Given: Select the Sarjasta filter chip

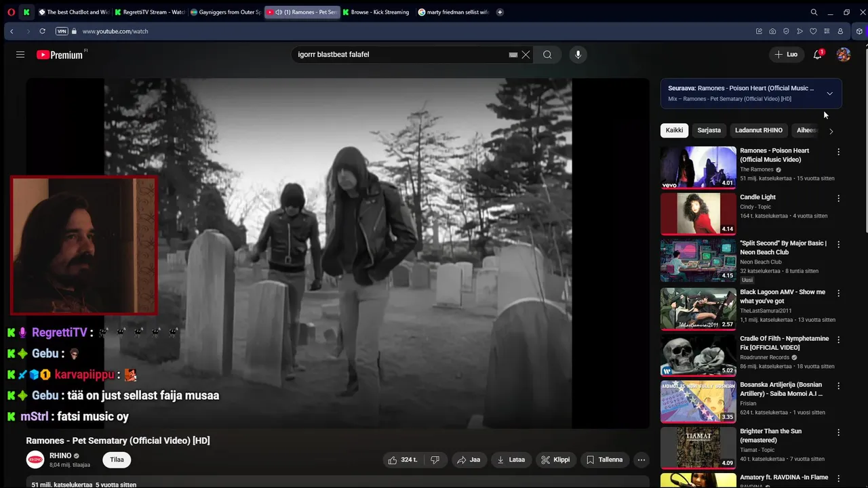Looking at the screenshot, I should pyautogui.click(x=709, y=130).
